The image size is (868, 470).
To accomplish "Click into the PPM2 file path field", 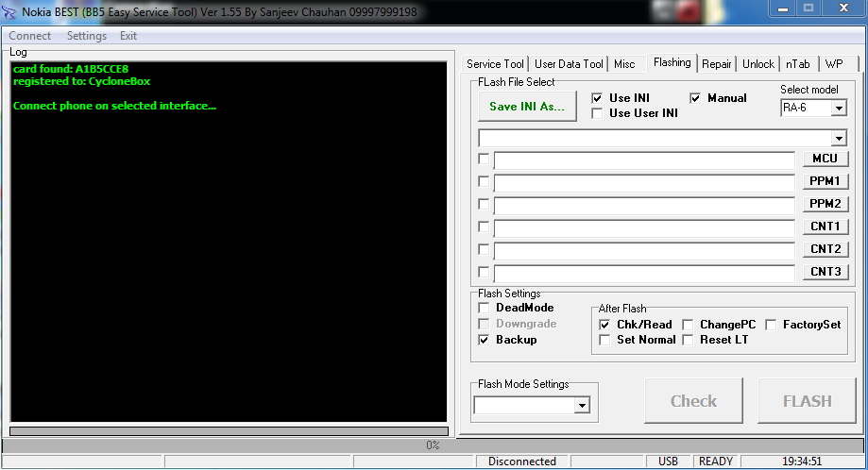I will pos(644,207).
